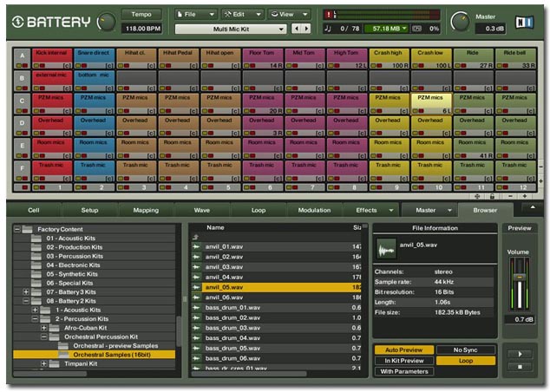Select column 1 header

point(52,187)
